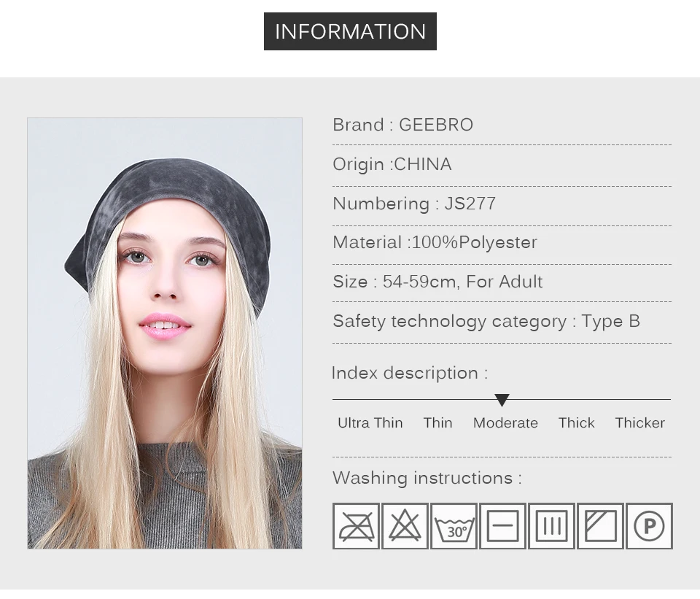Click the 'Index description :' heading
Viewport: 700px width, 599px height.
pyautogui.click(x=410, y=373)
